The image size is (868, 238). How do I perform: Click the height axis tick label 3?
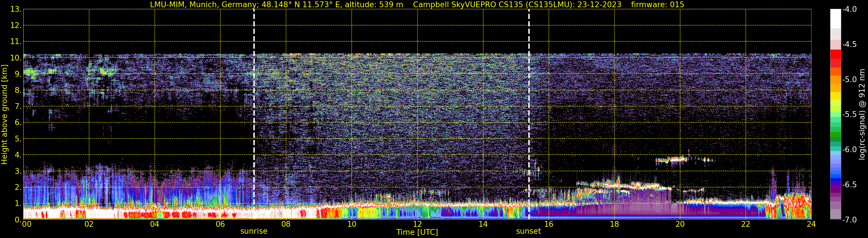click(18, 171)
